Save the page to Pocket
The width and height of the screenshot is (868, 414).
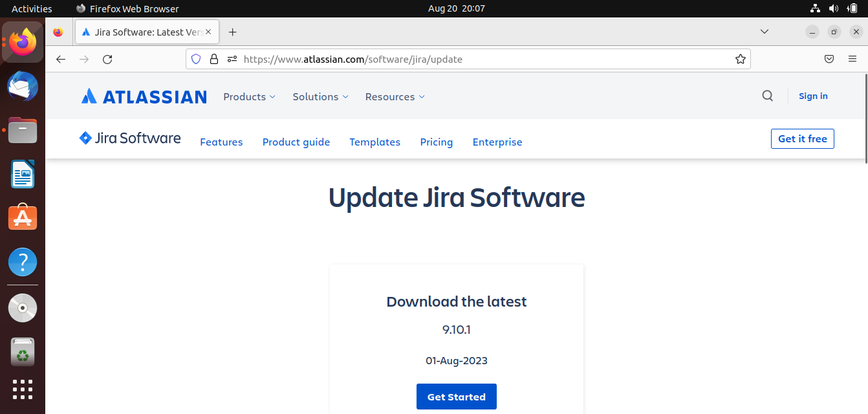coord(829,59)
